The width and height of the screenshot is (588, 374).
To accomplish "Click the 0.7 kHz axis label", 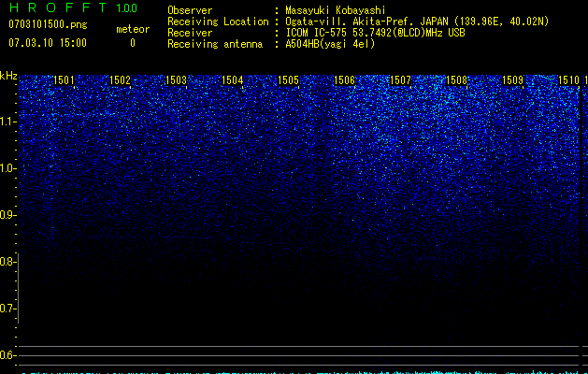I will pyautogui.click(x=7, y=309).
